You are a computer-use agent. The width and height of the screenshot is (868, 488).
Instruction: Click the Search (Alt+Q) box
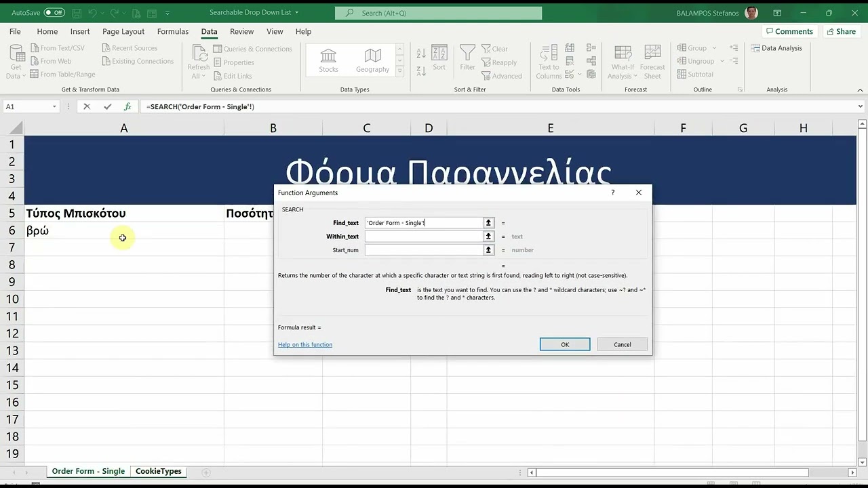click(438, 13)
